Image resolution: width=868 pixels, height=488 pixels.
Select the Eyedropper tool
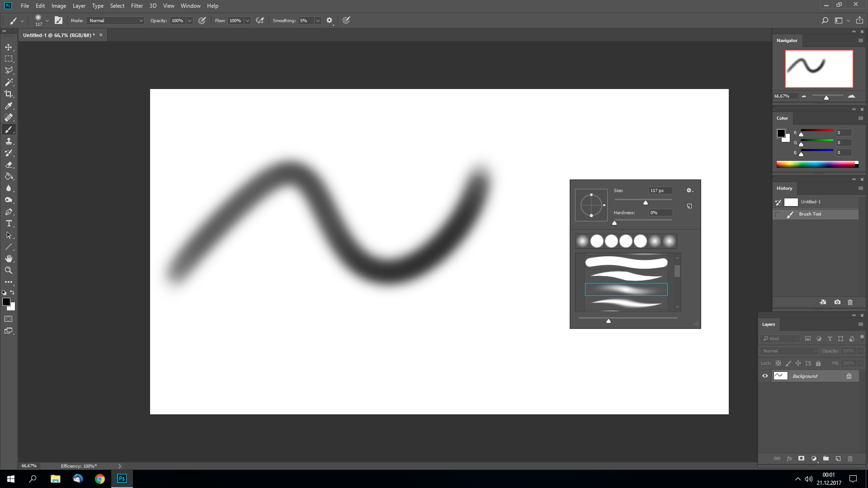coord(9,106)
